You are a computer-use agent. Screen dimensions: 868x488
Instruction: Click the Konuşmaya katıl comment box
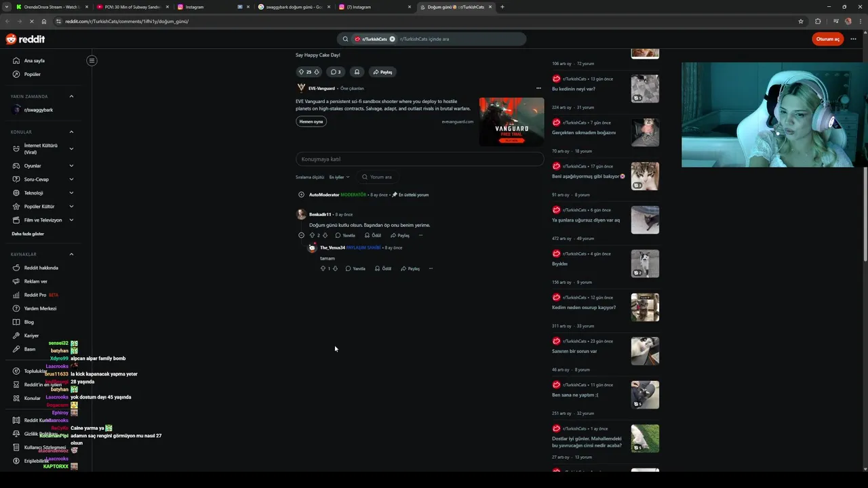coord(420,159)
